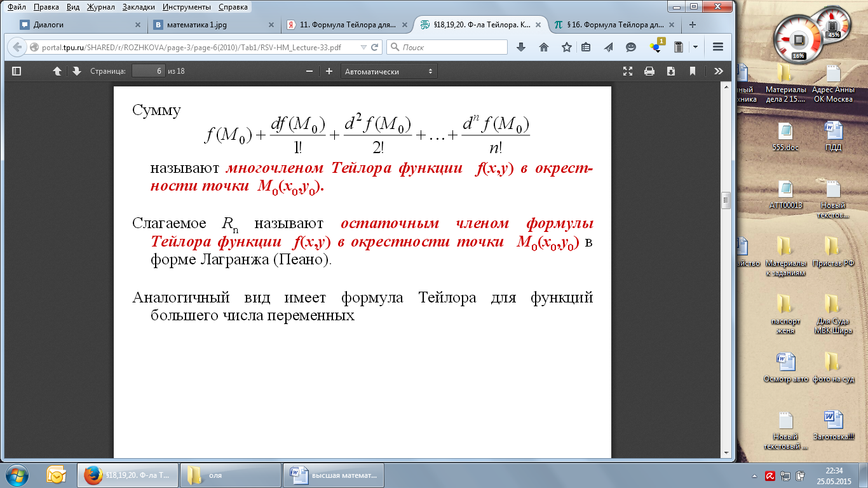This screenshot has width=868, height=488.
Task: Zoom out the PDF document
Action: point(309,71)
